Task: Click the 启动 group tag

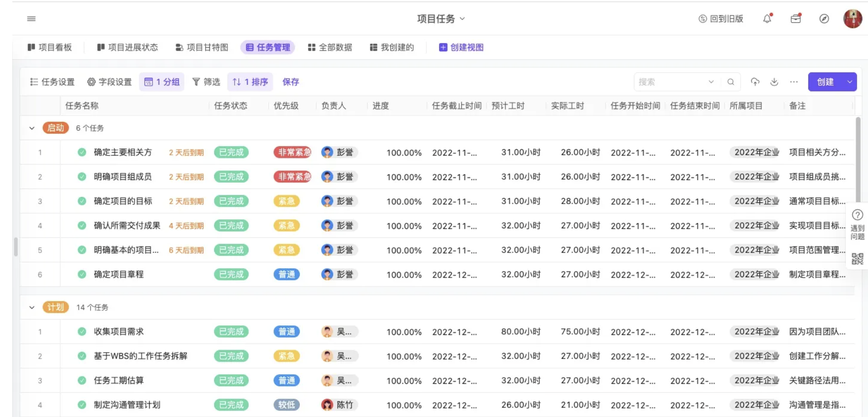Action: 56,128
